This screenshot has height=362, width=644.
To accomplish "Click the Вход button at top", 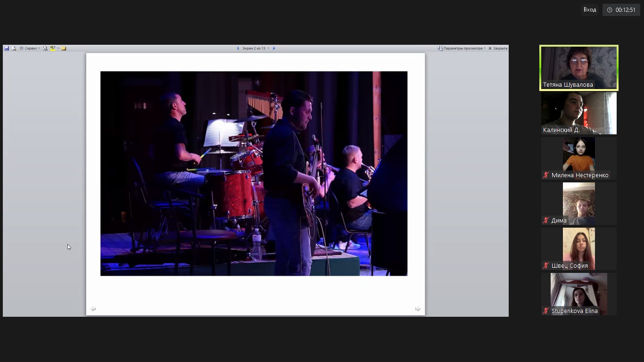I will click(x=590, y=9).
